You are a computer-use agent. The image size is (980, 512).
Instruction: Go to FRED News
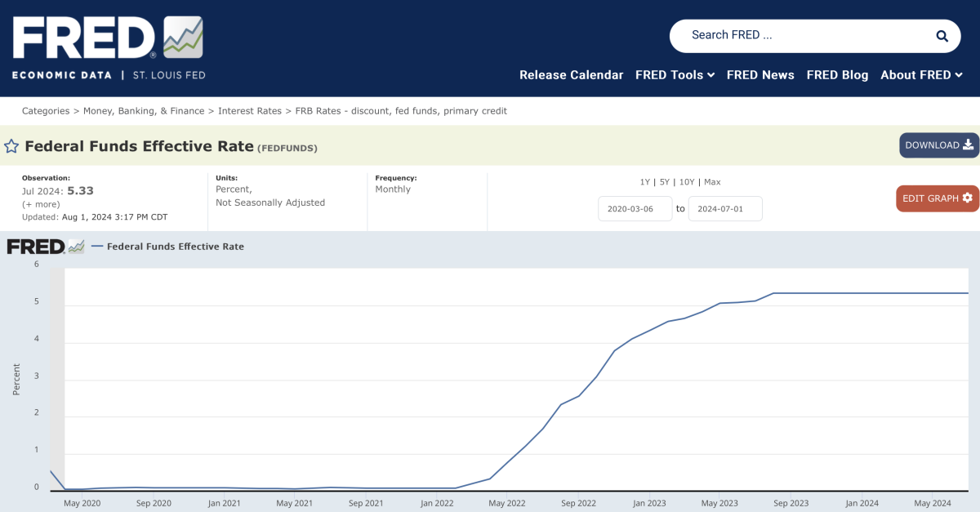pyautogui.click(x=760, y=75)
